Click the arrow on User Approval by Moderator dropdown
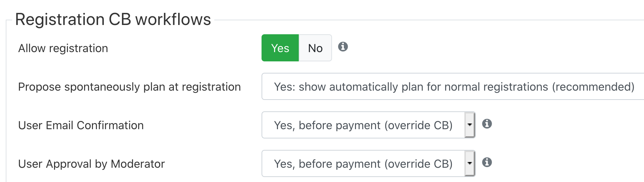Viewport: 644px width, 182px height. tap(469, 163)
